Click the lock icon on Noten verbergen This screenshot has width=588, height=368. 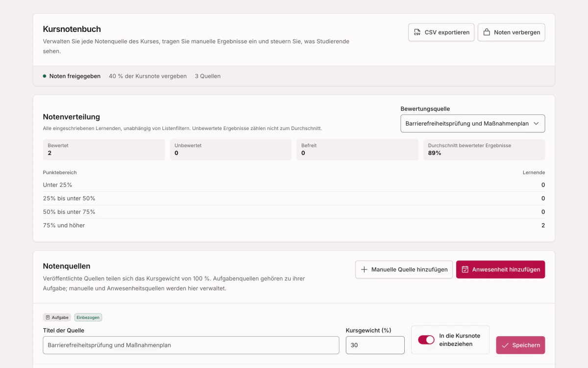tap(487, 32)
